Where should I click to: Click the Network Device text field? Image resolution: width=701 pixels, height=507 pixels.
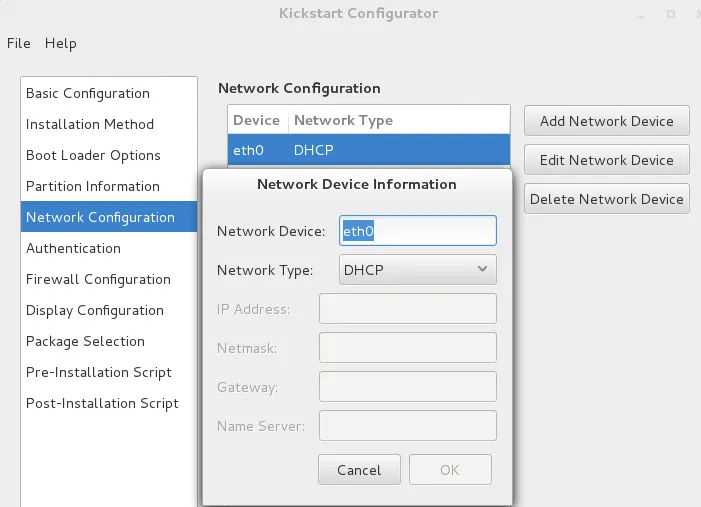[x=418, y=231]
